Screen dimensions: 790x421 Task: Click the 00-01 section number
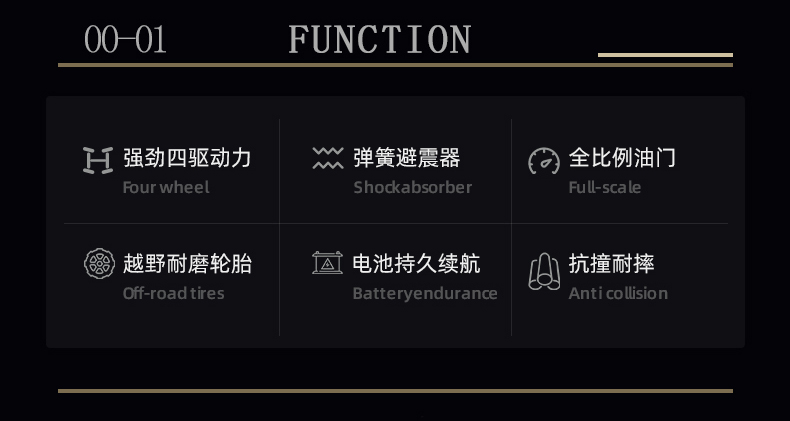coord(125,39)
